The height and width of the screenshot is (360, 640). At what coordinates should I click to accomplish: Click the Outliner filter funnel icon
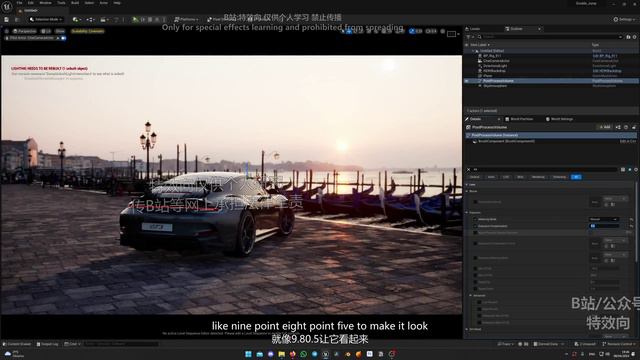[468, 37]
